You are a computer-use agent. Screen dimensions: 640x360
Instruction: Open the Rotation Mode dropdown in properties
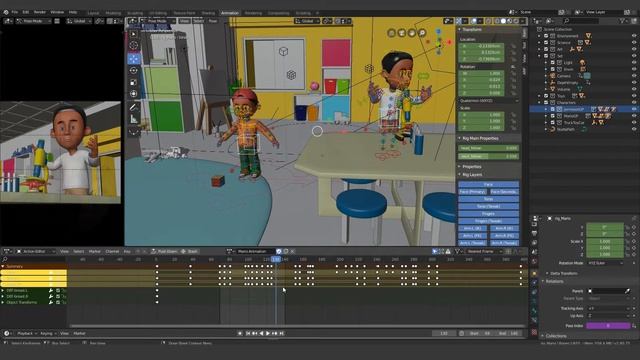[x=606, y=263]
